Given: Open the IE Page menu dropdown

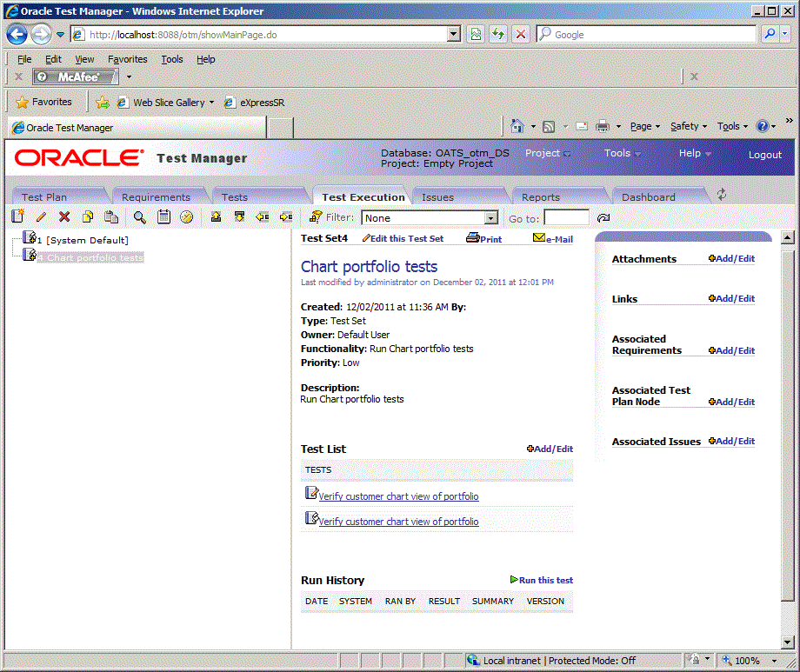Looking at the screenshot, I should (645, 126).
